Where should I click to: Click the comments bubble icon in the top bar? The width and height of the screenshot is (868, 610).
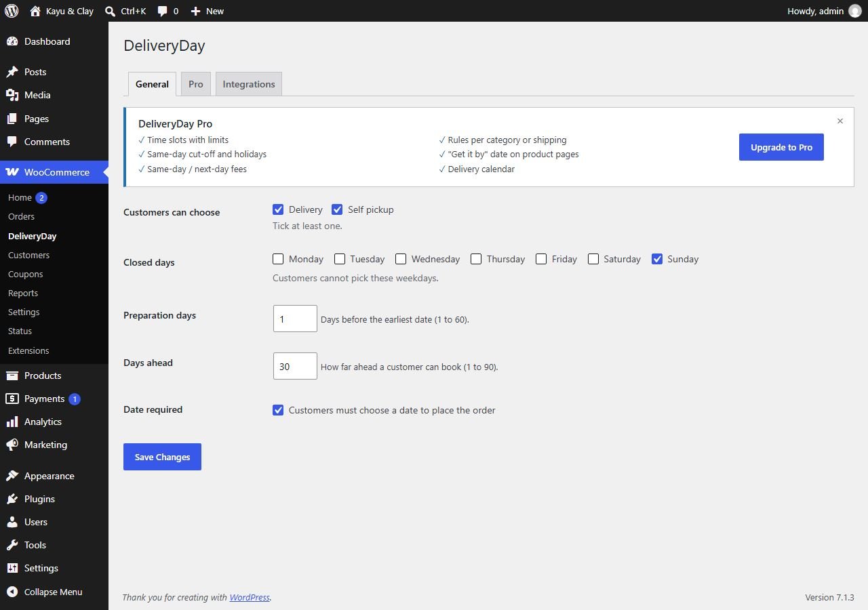[163, 12]
